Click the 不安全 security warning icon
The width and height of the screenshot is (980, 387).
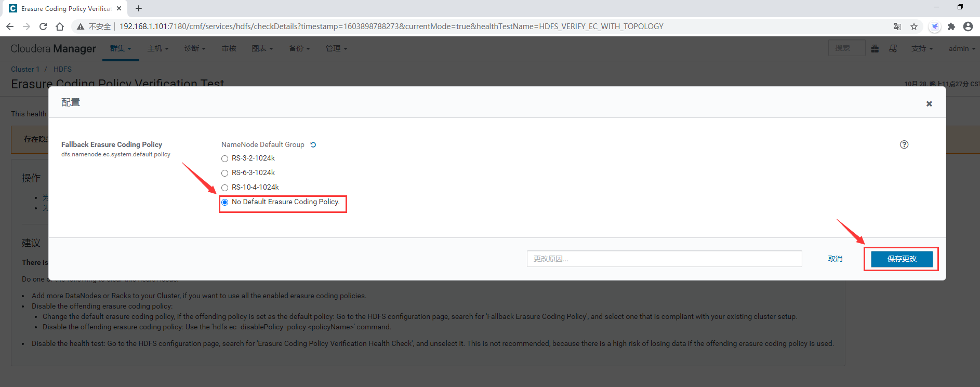(x=81, y=26)
